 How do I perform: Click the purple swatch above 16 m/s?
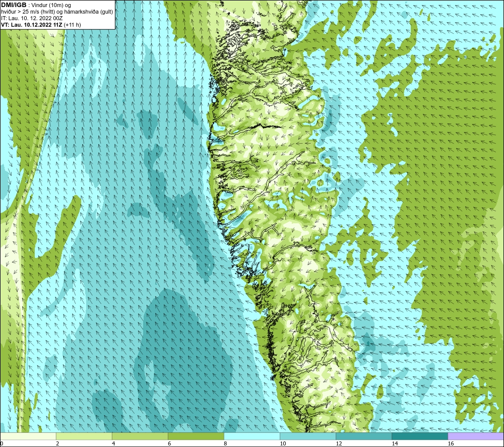tap(476, 436)
